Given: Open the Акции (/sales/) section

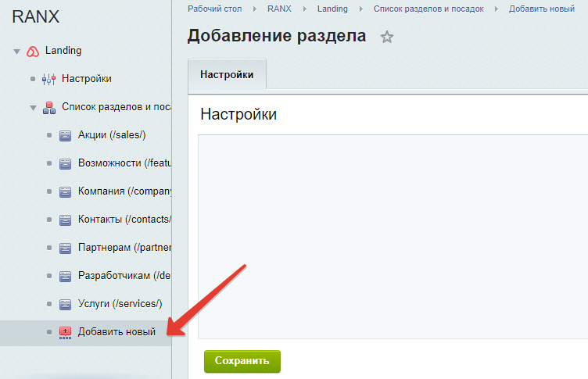Looking at the screenshot, I should click(x=112, y=134).
